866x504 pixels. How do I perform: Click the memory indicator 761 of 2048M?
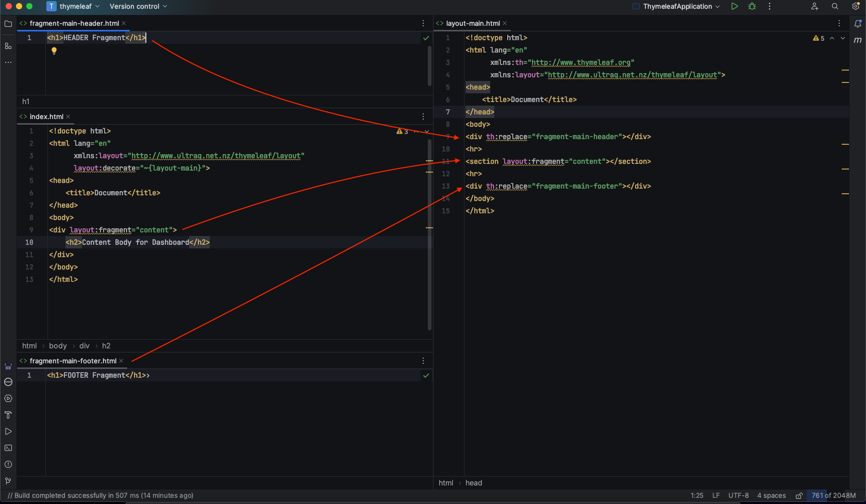click(834, 496)
